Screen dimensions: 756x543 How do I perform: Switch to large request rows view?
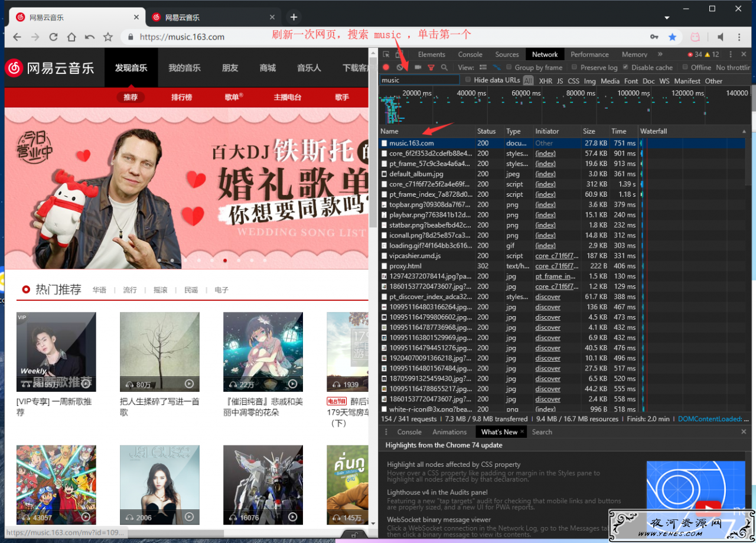[483, 67]
